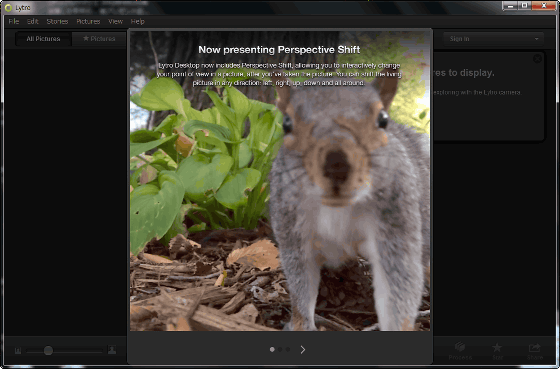Click the Star icon in bottom toolbar
Screen dimensions: 560x369
497,347
